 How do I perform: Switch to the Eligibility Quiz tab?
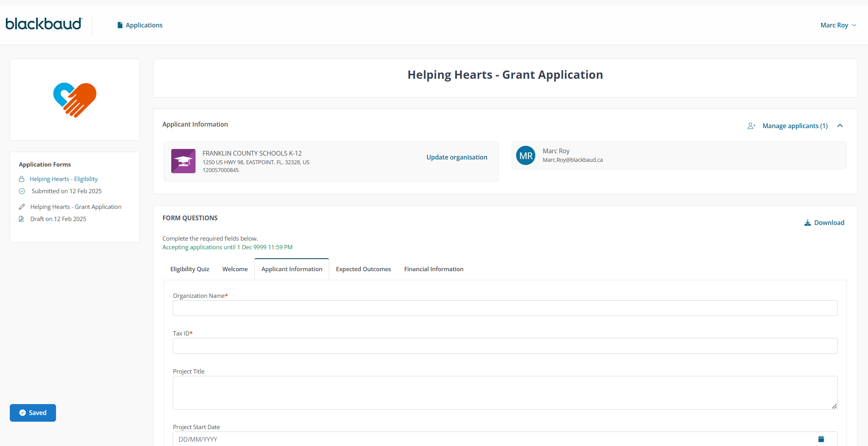(x=190, y=269)
